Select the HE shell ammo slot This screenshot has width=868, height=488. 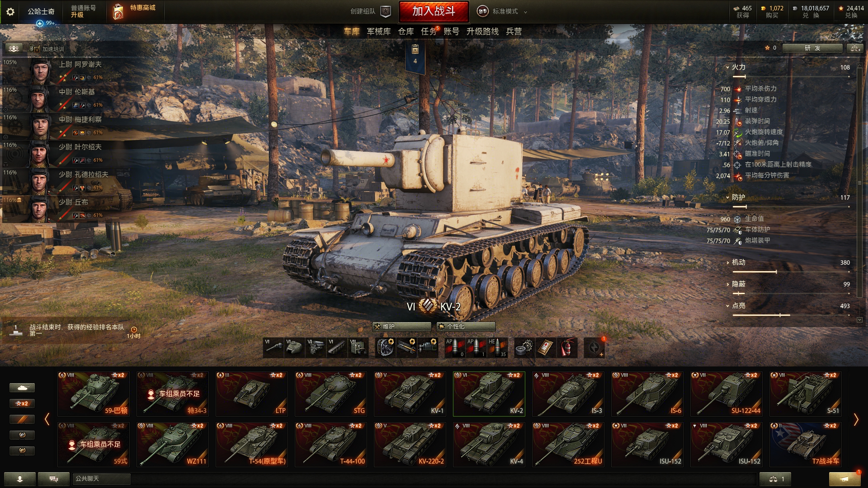pos(497,347)
